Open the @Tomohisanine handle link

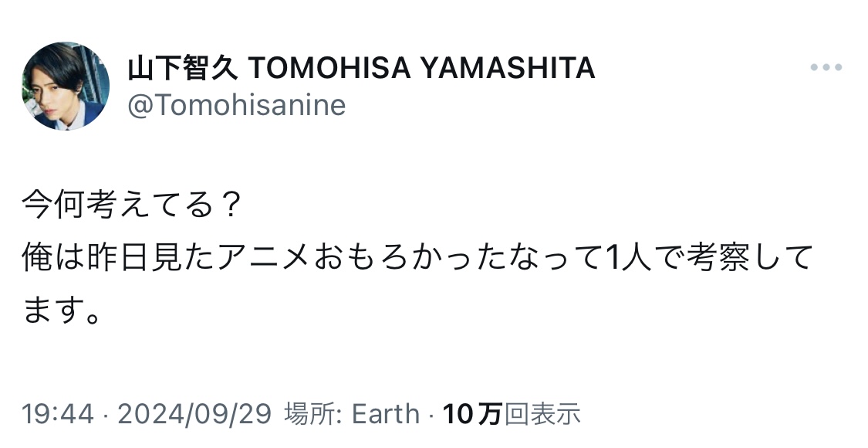point(236,105)
